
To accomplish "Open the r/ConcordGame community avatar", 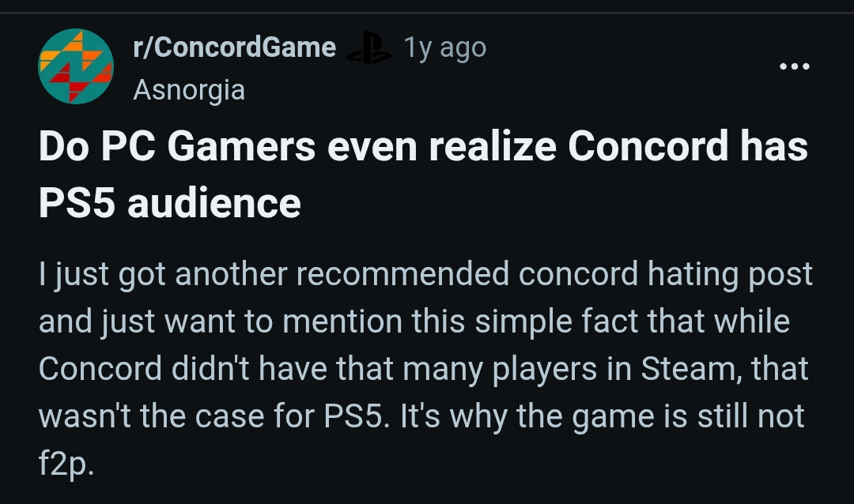I will [x=76, y=66].
